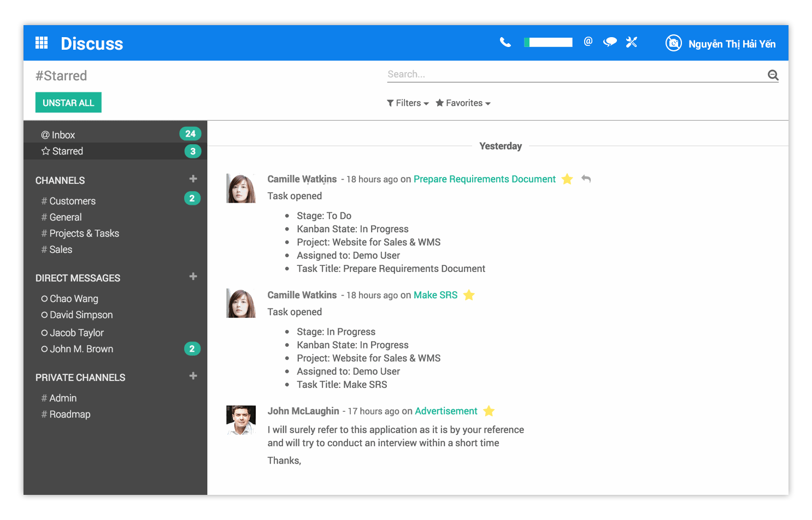
Task: Open chat with the speech bubble icon
Action: (x=610, y=42)
